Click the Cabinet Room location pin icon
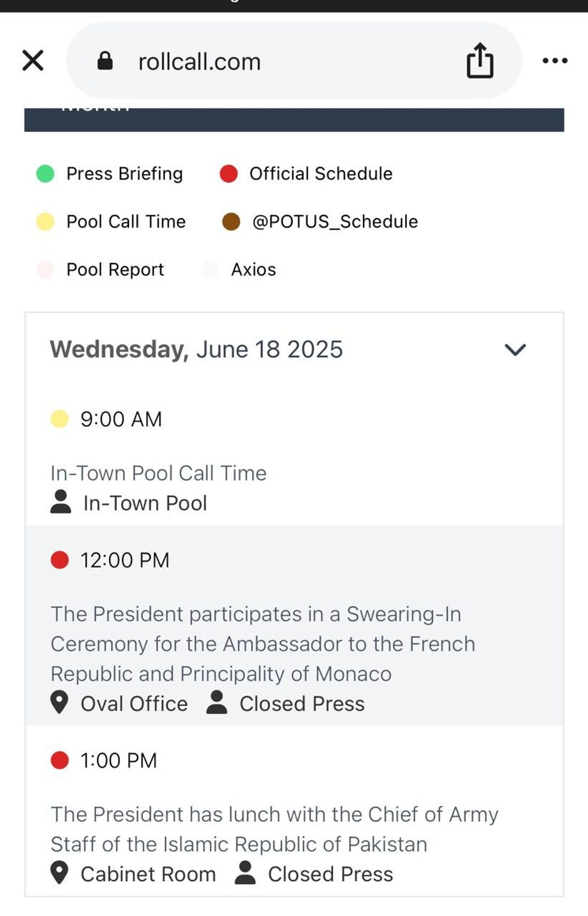588x916 pixels. tap(59, 873)
